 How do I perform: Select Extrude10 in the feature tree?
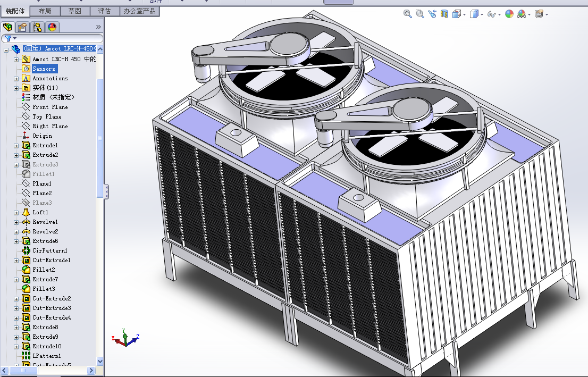pos(47,346)
